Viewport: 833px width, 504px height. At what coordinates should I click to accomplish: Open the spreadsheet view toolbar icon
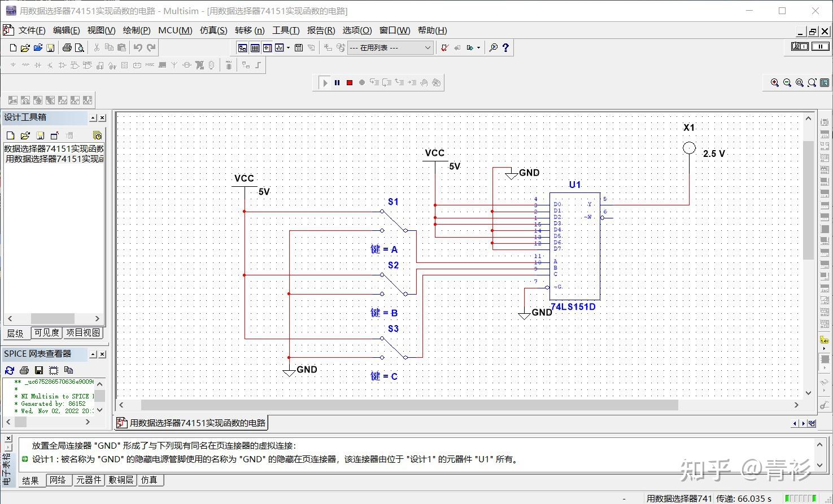coord(255,48)
